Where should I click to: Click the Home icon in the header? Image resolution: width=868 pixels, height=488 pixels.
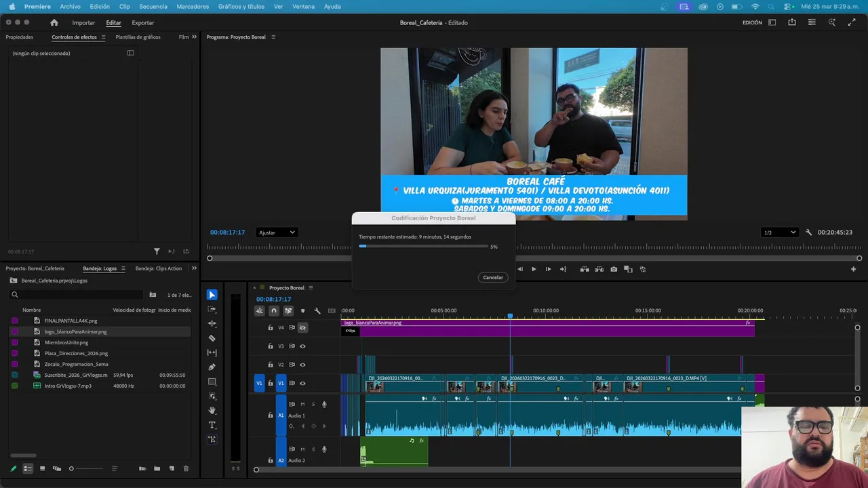coord(54,22)
